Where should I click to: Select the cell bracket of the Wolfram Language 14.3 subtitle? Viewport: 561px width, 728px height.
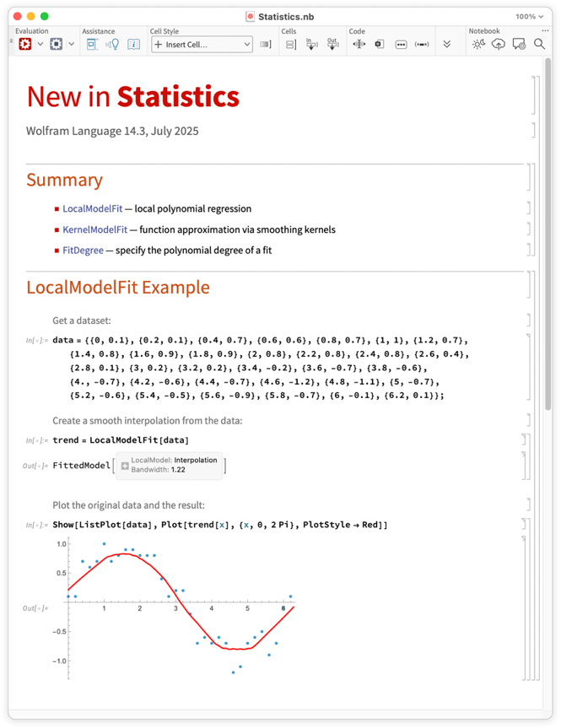tap(534, 131)
